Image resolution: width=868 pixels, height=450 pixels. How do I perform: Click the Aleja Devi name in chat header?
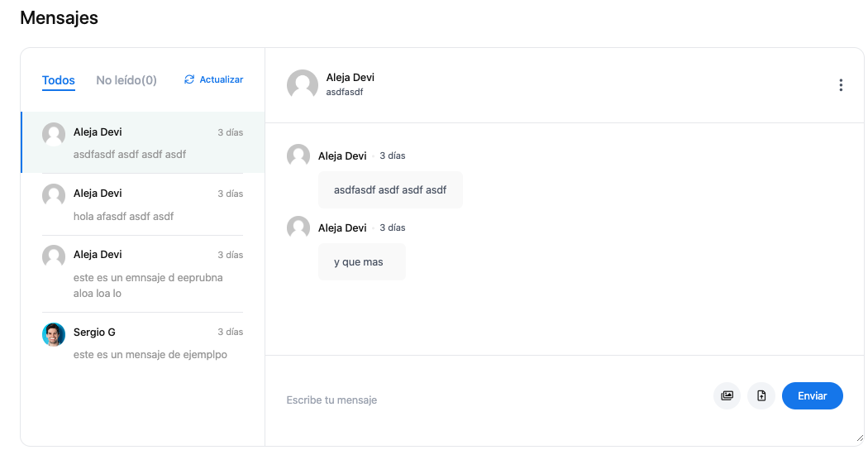(350, 78)
